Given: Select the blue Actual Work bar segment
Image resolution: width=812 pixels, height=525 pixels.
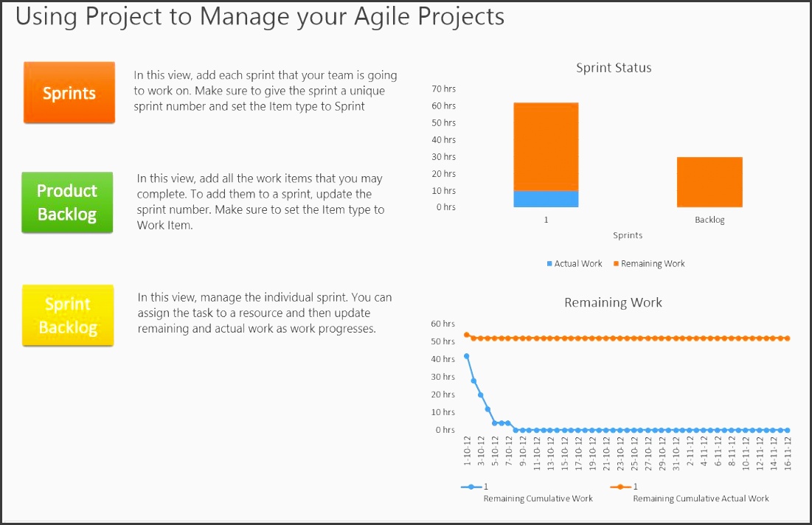Looking at the screenshot, I should (x=546, y=199).
